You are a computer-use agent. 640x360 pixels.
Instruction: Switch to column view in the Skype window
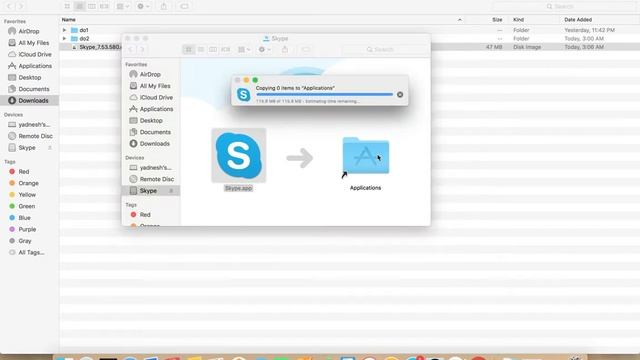pos(213,49)
